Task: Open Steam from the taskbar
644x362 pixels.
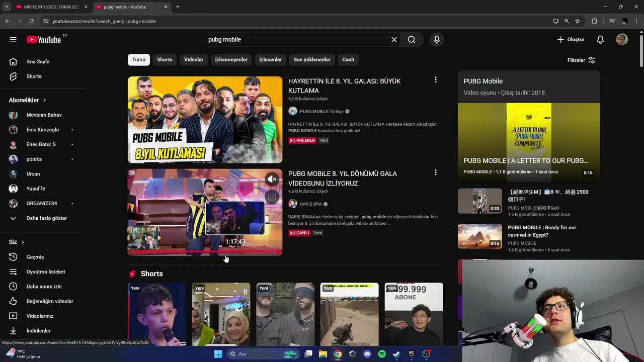Action: pos(396,354)
